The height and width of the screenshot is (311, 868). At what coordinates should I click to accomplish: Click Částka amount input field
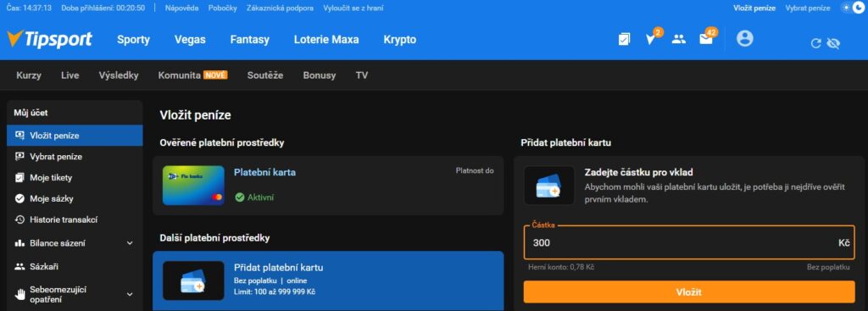coord(689,242)
